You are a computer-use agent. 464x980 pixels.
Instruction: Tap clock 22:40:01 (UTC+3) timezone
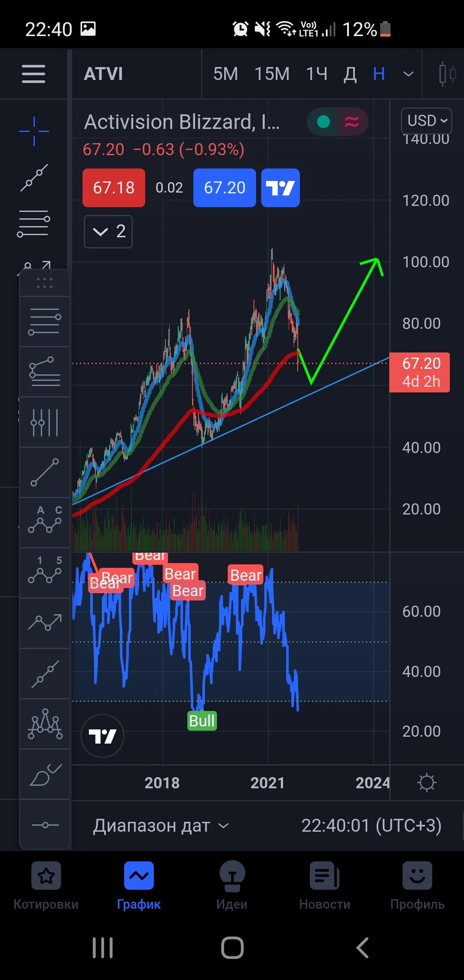371,826
